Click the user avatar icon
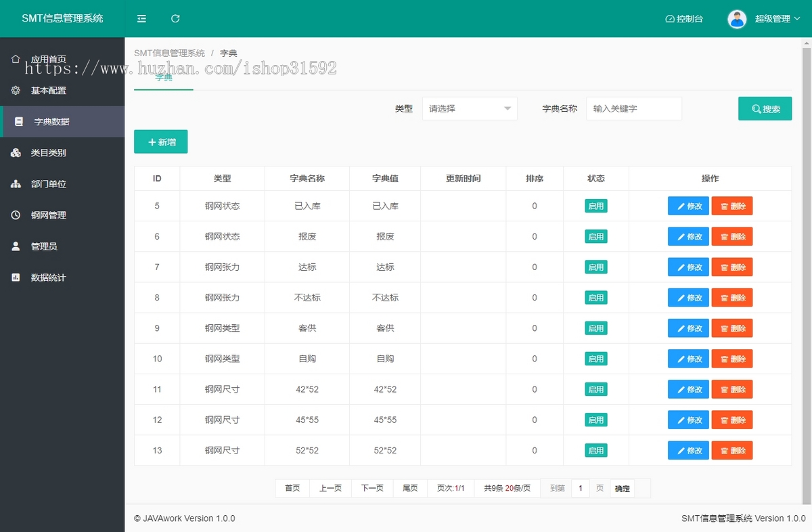Image resolution: width=812 pixels, height=532 pixels. 737,19
